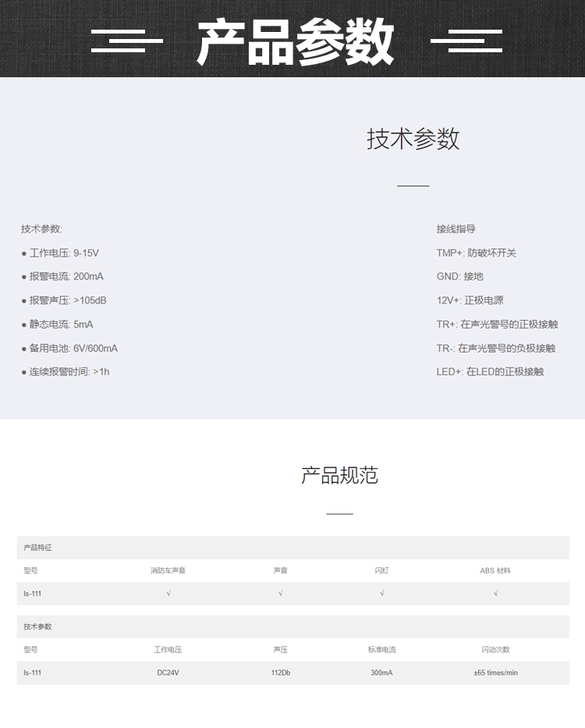Viewport: 585px width, 728px height.
Task: Click the DC24V cell in the table
Action: click(x=168, y=673)
